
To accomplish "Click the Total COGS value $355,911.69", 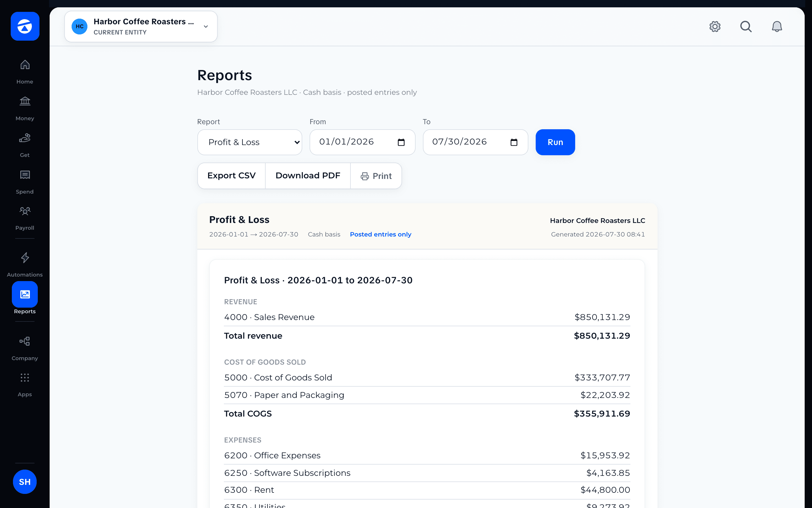I will [x=602, y=413].
